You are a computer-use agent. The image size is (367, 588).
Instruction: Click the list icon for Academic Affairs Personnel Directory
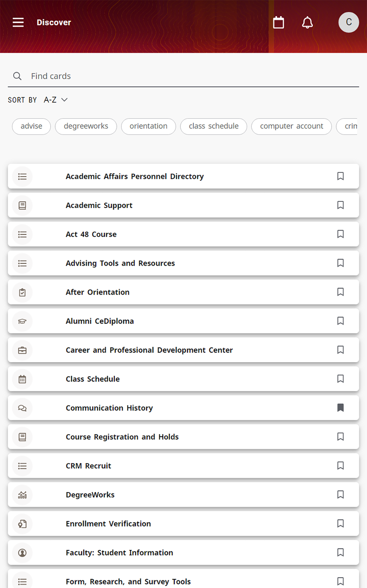coord(22,177)
